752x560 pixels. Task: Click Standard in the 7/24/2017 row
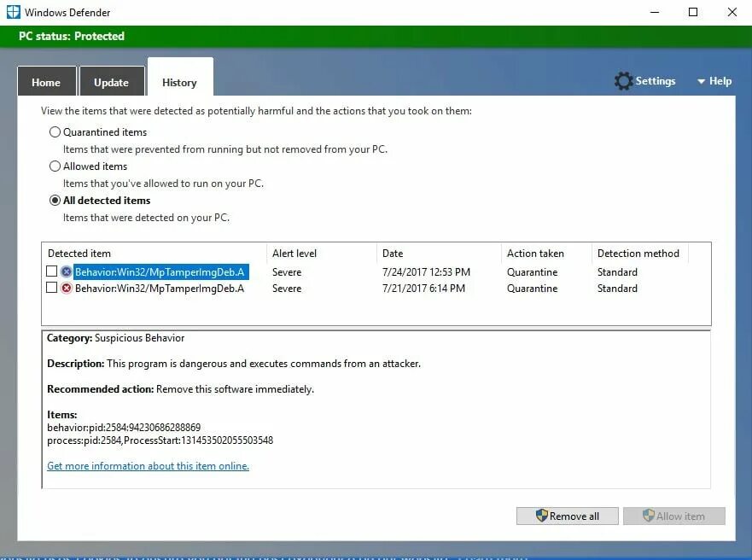[x=617, y=271]
